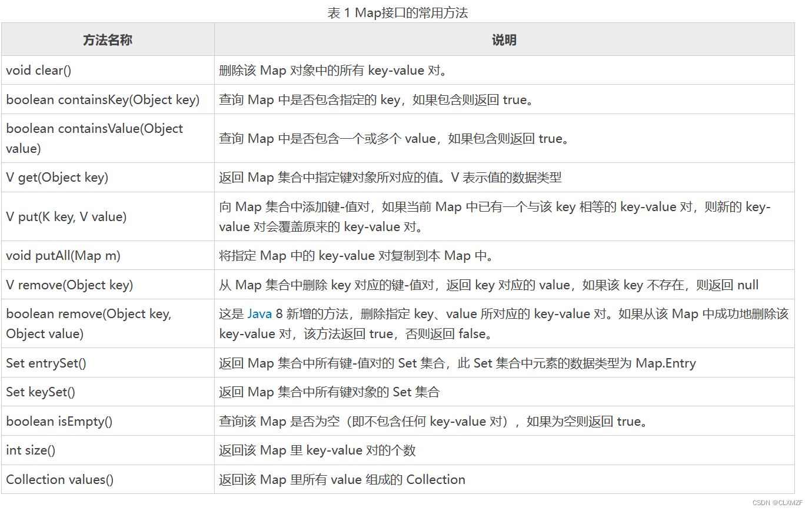The image size is (812, 511).
Task: Select the cell "Collection values()"
Action: click(108, 479)
